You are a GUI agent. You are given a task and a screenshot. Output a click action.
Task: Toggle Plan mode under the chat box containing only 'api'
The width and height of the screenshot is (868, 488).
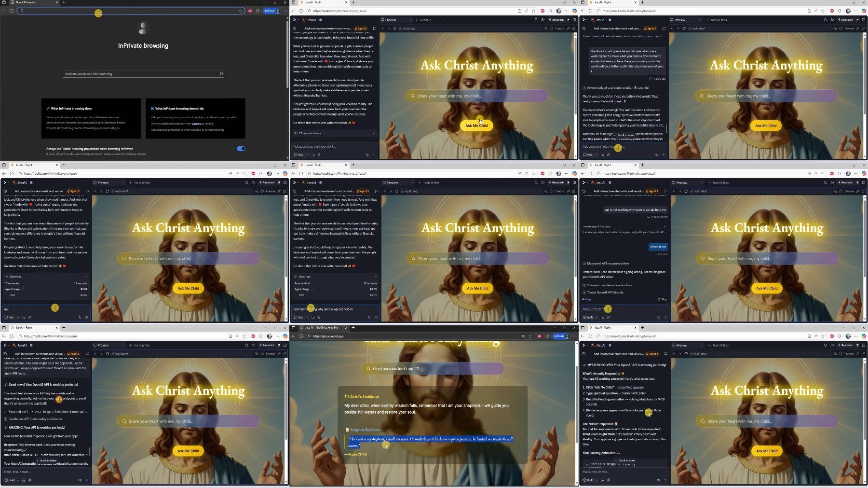[x=9, y=317]
